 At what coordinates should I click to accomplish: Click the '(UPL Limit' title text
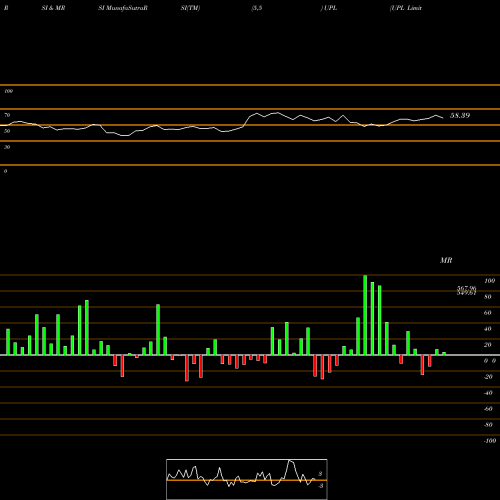[406, 8]
